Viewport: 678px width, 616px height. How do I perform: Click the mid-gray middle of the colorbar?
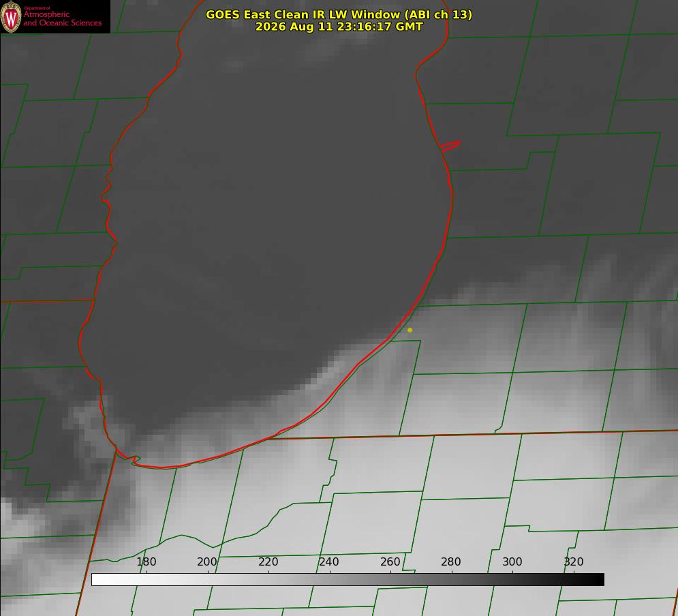click(348, 580)
